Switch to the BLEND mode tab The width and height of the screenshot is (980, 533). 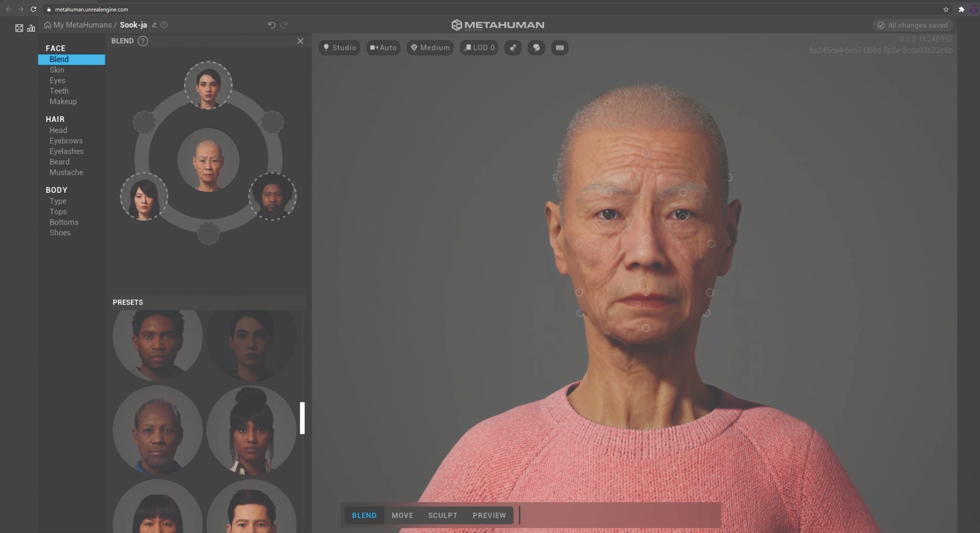(x=364, y=515)
